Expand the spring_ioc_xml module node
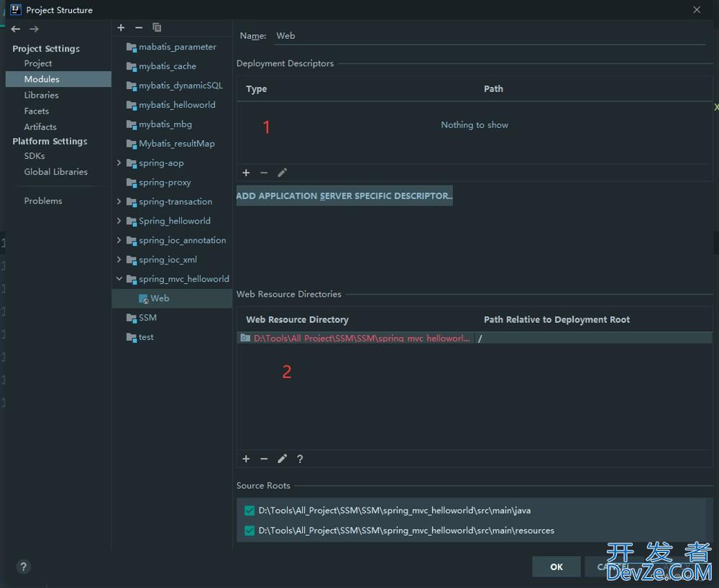The height and width of the screenshot is (588, 719). click(x=119, y=259)
